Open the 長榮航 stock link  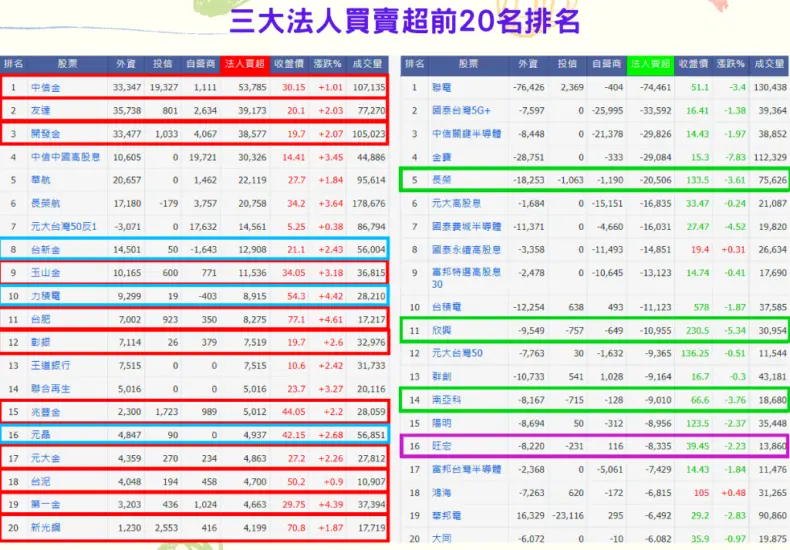coord(45,203)
